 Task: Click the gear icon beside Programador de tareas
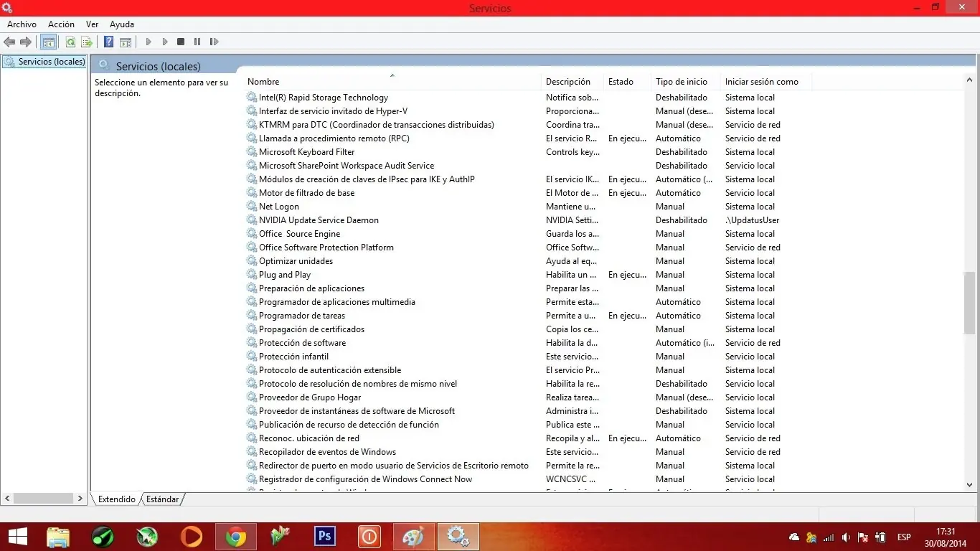(x=252, y=316)
